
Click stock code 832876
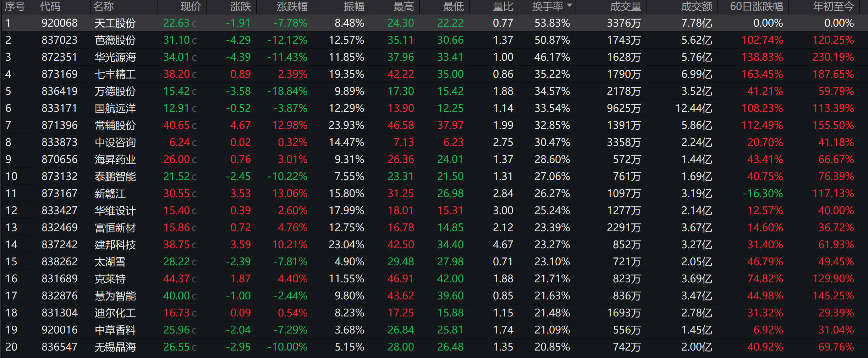pos(59,296)
